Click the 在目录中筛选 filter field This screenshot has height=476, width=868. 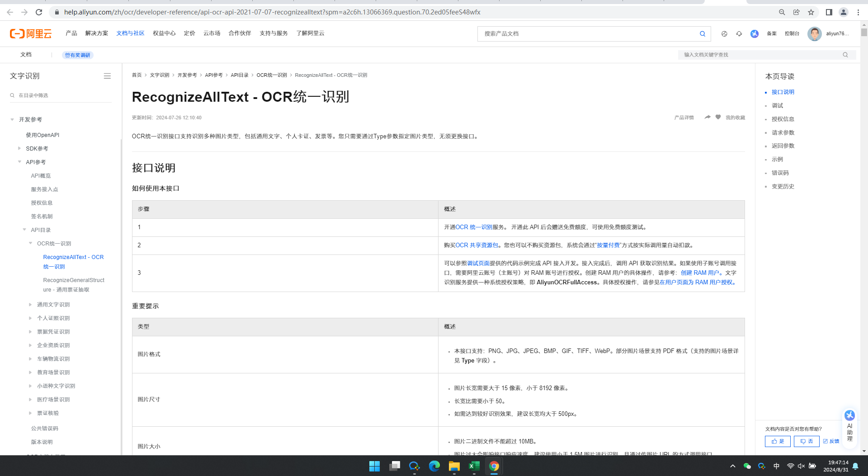click(x=61, y=95)
